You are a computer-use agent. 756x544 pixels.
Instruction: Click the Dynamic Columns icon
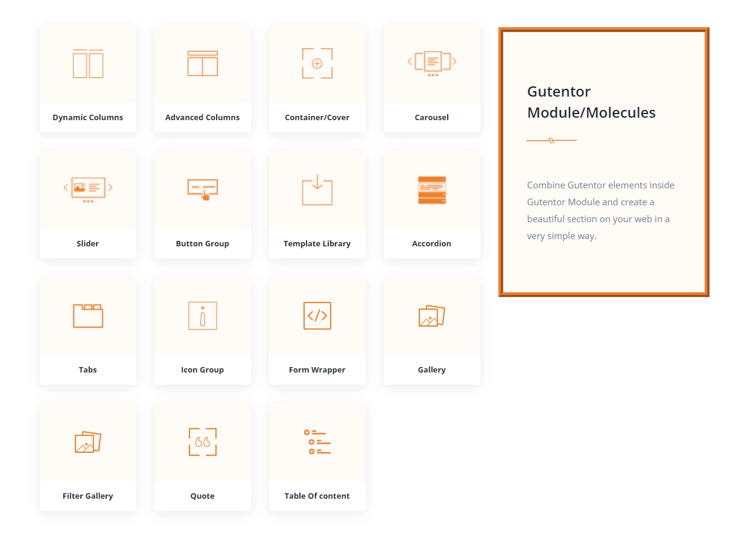(x=88, y=63)
